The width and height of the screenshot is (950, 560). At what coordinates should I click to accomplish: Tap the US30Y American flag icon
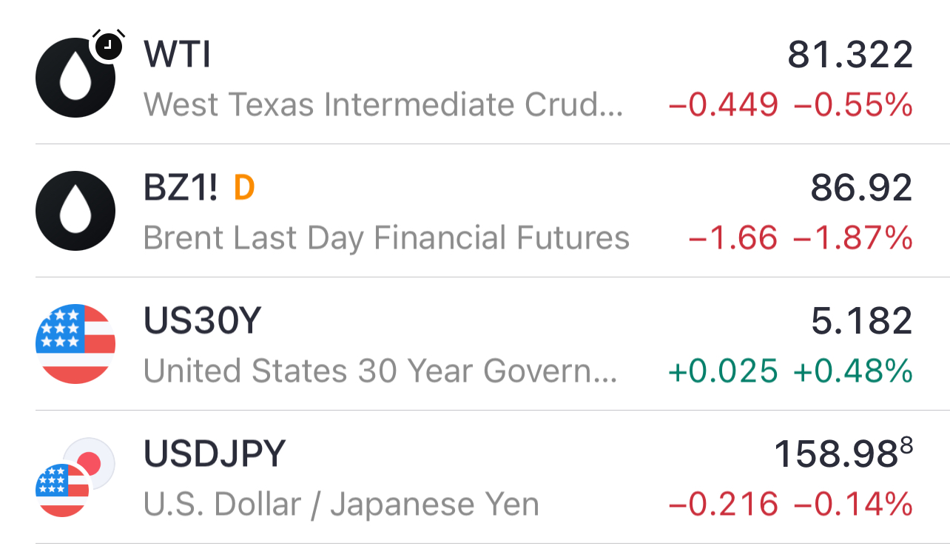click(75, 344)
